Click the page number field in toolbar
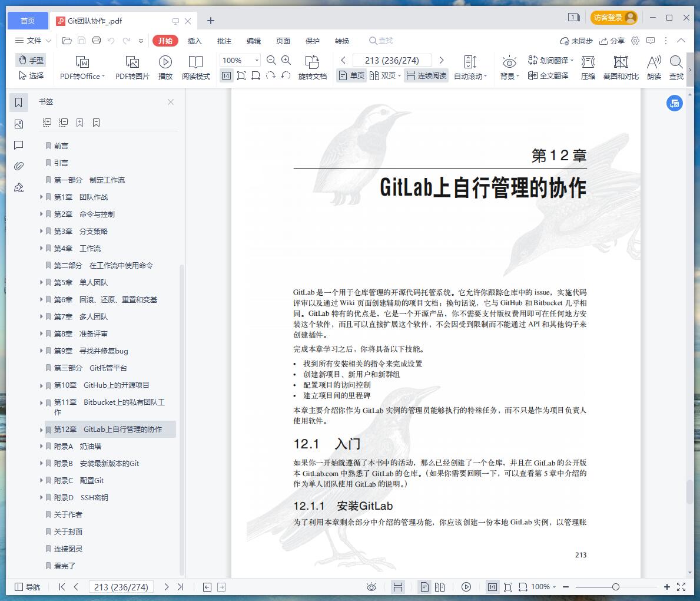Image resolution: width=700 pixels, height=601 pixels. point(392,60)
